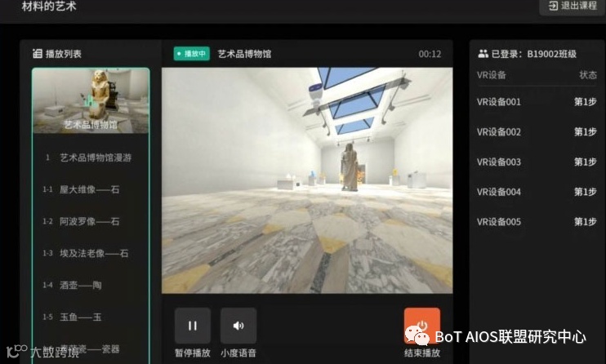Screen dimensions: 606x364
Task: Toggle 小度语音 voice speaker button
Action: tap(238, 326)
